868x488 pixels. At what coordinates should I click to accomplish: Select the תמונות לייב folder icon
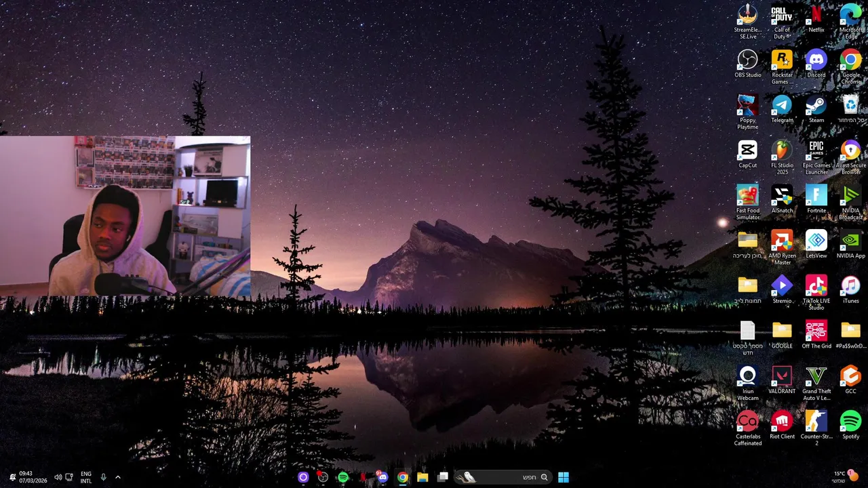(x=747, y=290)
